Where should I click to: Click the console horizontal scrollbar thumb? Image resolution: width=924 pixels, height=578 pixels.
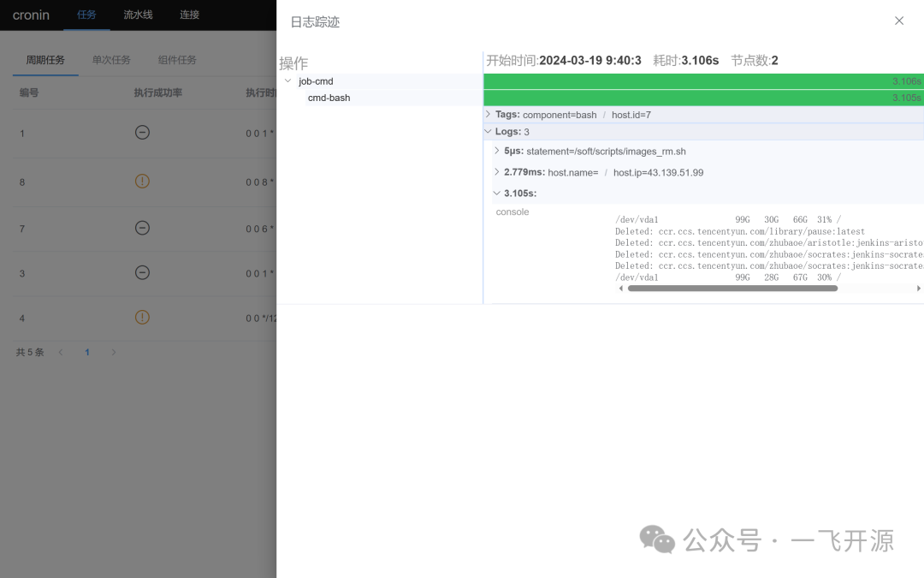click(732, 289)
